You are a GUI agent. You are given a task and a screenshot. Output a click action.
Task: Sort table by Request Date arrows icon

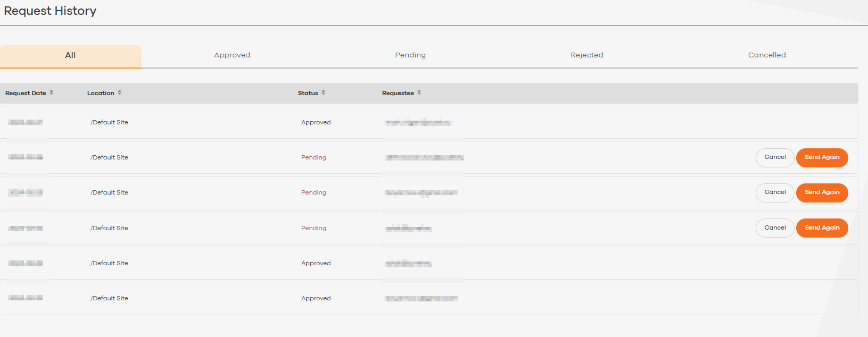pyautogui.click(x=52, y=92)
